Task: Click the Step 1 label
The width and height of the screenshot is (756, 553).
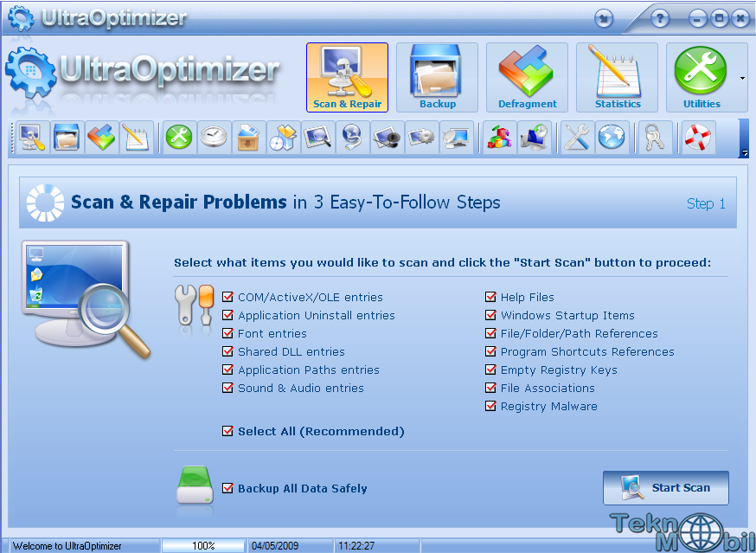Action: coord(706,203)
